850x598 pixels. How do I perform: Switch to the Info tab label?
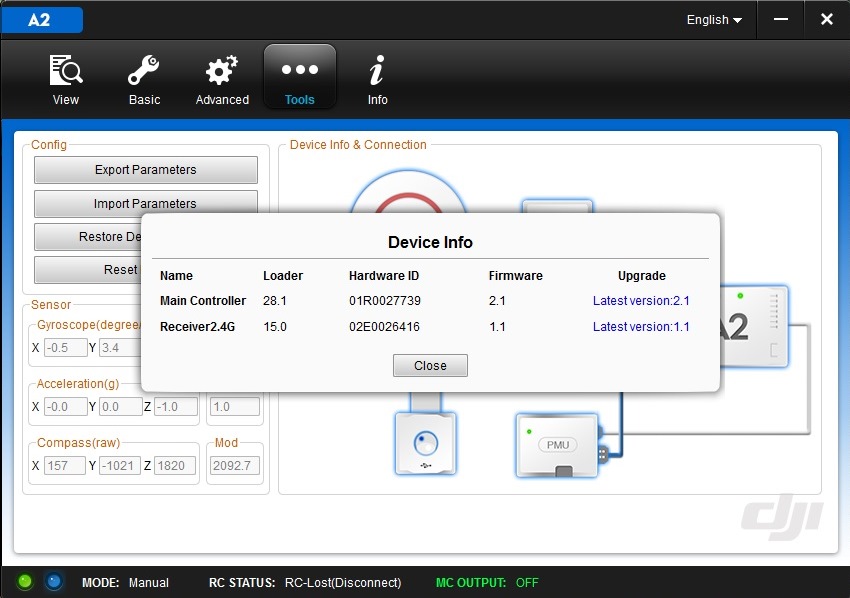tap(377, 100)
